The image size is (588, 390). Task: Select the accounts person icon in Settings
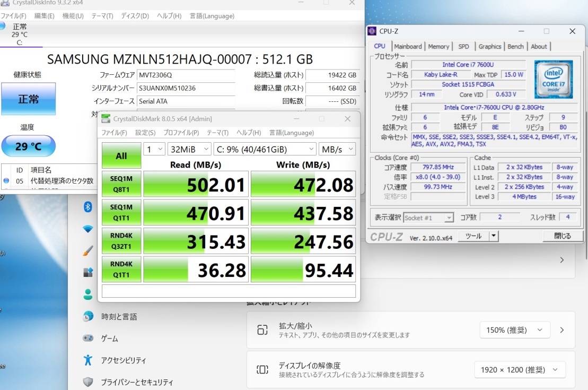pos(88,294)
